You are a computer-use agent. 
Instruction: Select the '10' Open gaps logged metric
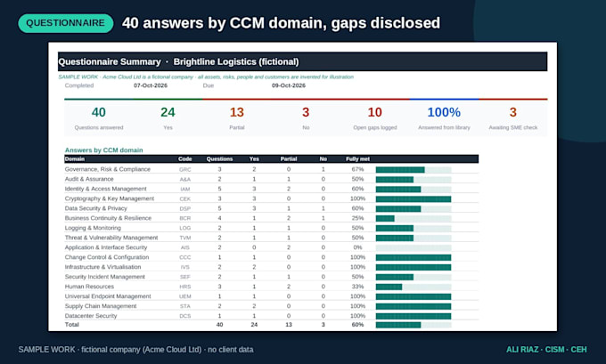tap(374, 112)
